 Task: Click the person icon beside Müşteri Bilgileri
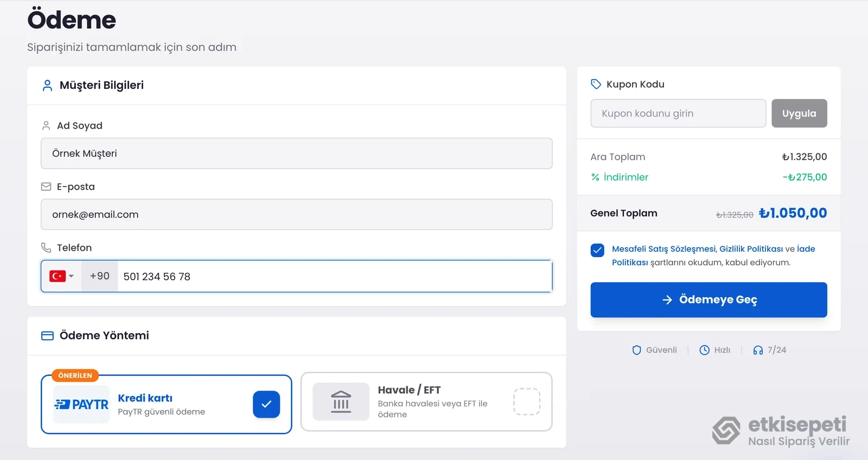point(47,85)
